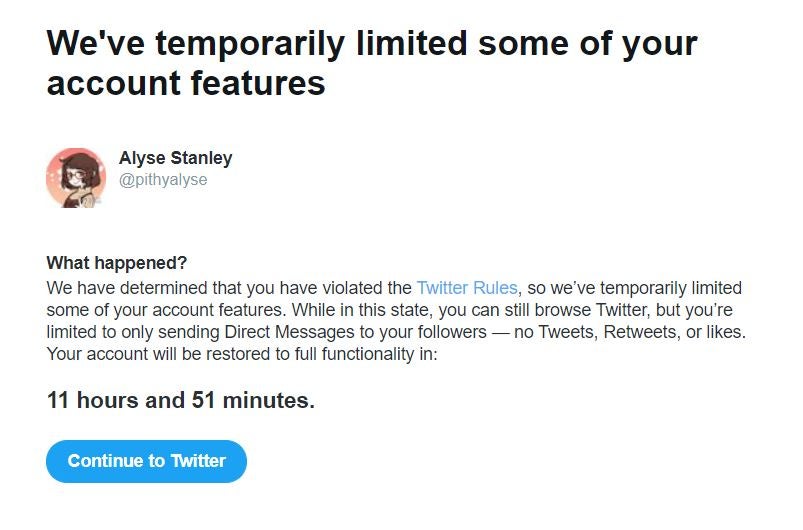
Task: Open the Twitter Rules link
Action: tap(467, 288)
